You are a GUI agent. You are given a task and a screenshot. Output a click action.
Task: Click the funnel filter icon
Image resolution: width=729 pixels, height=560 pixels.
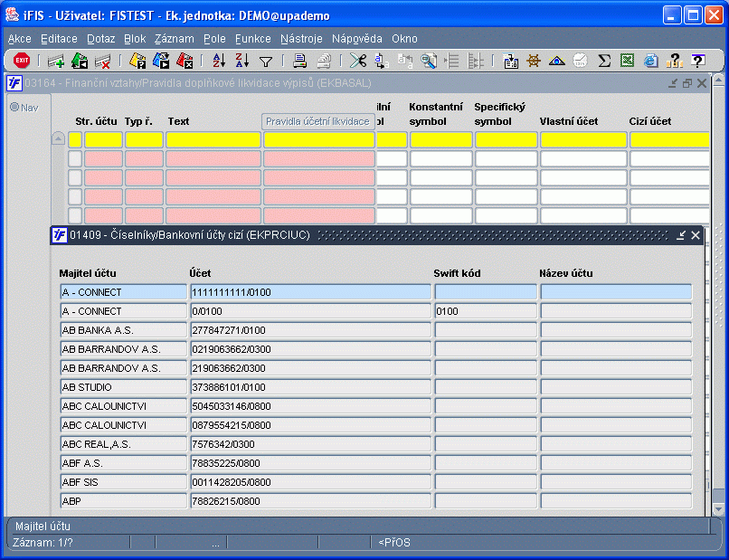tap(266, 62)
